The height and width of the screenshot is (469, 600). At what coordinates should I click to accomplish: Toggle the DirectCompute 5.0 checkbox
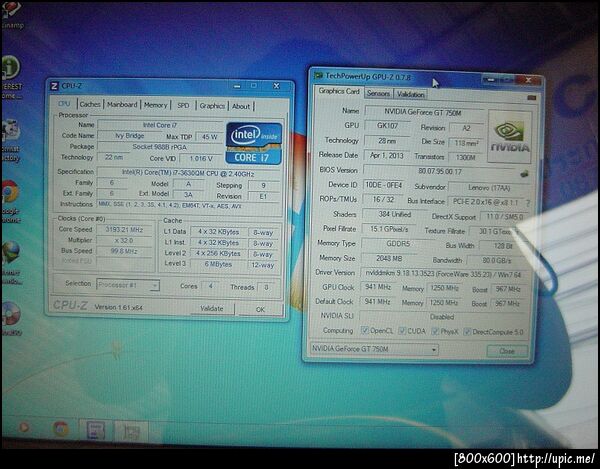[x=467, y=332]
